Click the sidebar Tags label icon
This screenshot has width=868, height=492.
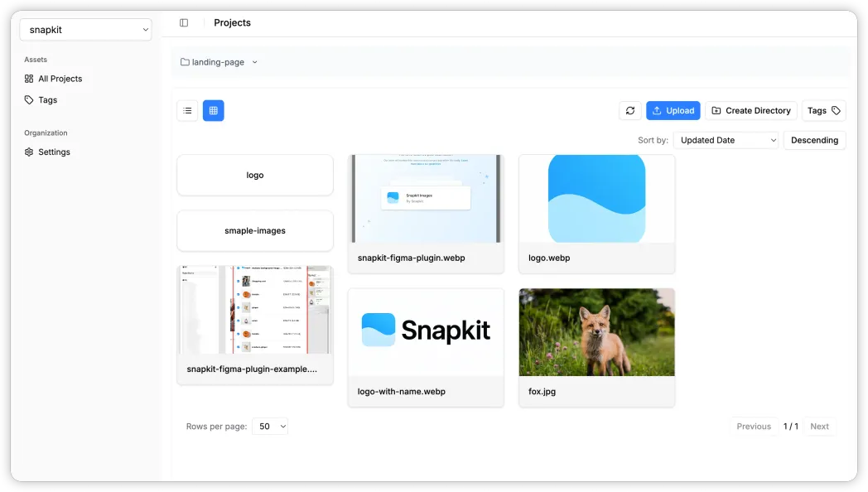[29, 100]
